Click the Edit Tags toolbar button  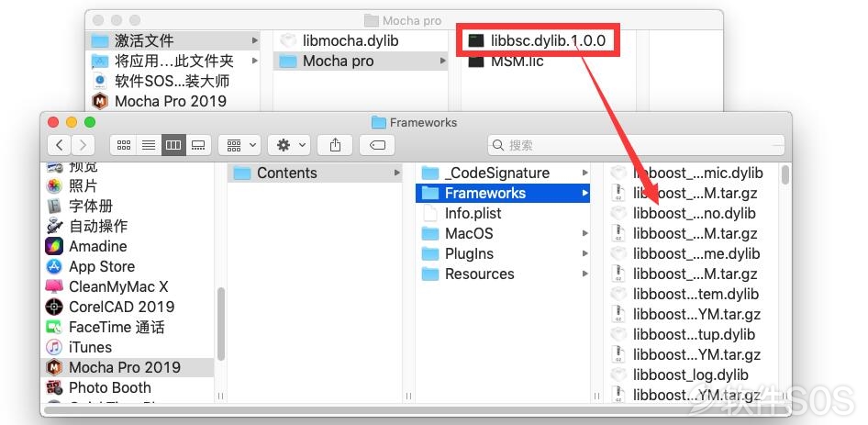(377, 145)
